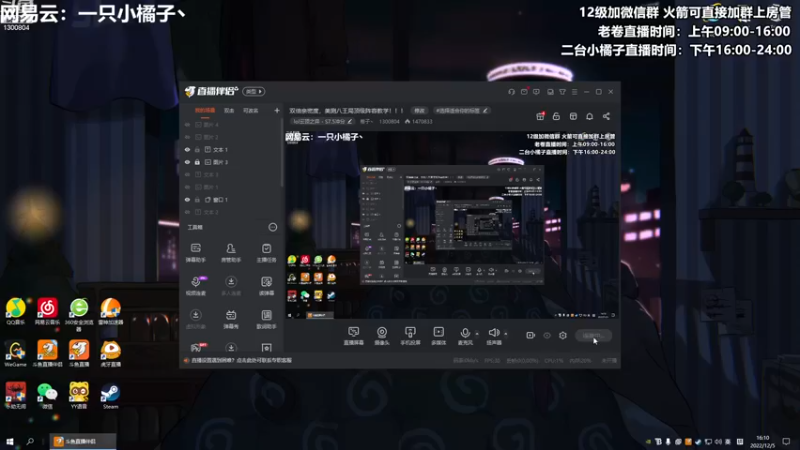Screen dimensions: 800x450
Task: Show the hidden 图片 4 source
Action: point(187,124)
